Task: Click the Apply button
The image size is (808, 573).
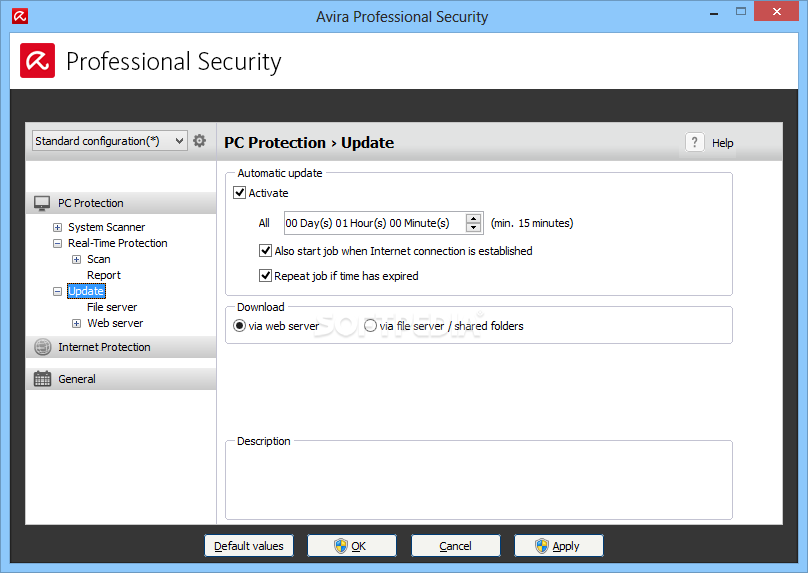Action: coord(559,546)
